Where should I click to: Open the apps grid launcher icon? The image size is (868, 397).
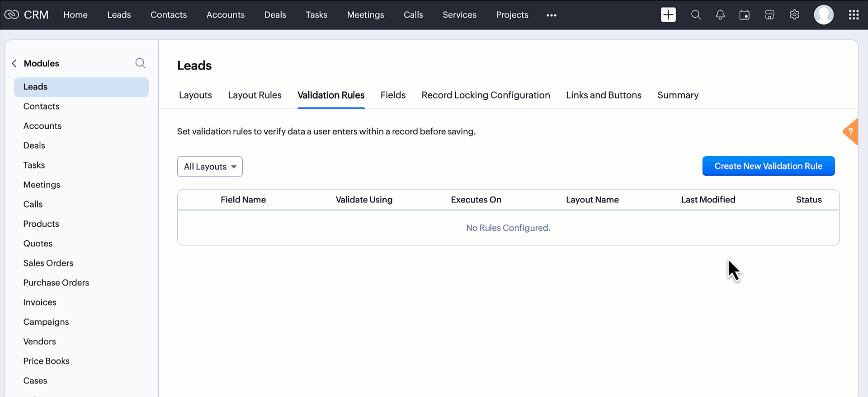(854, 15)
